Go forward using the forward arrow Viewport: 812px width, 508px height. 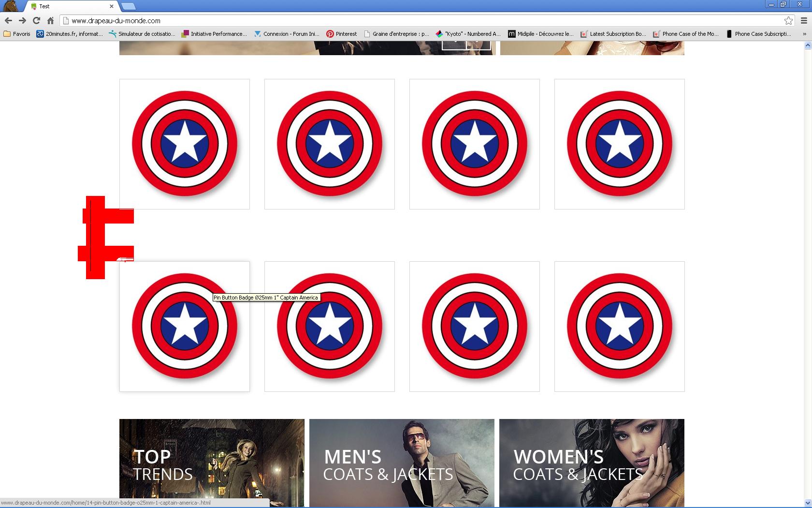pyautogui.click(x=22, y=20)
